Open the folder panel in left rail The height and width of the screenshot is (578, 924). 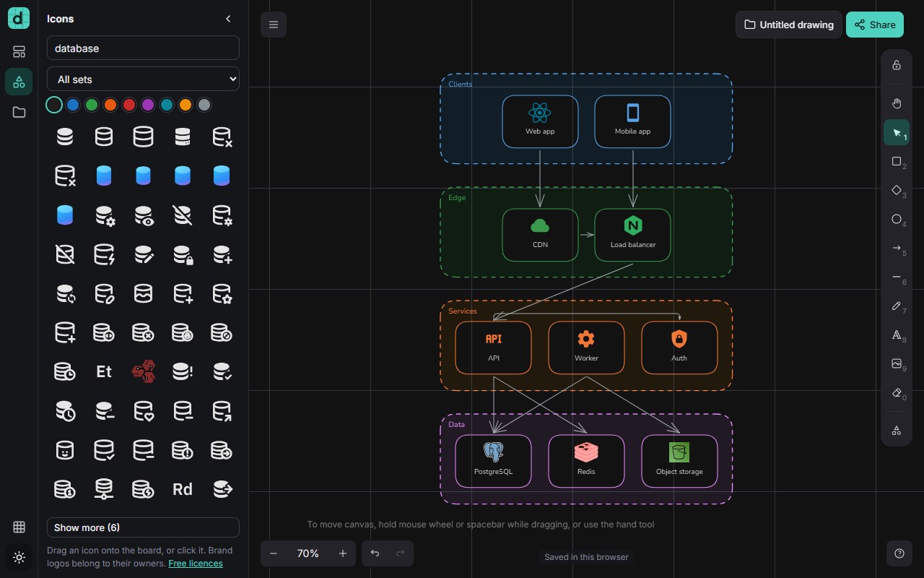coord(19,112)
